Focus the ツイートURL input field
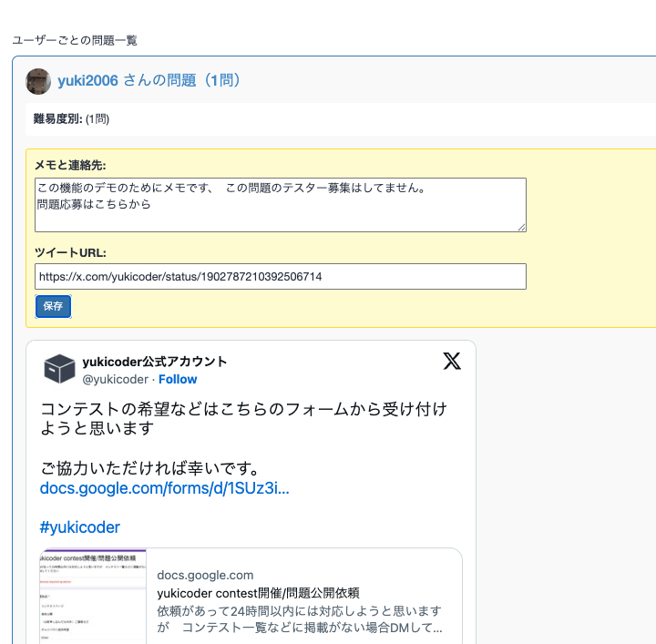Image resolution: width=656 pixels, height=644 pixels. (281, 276)
